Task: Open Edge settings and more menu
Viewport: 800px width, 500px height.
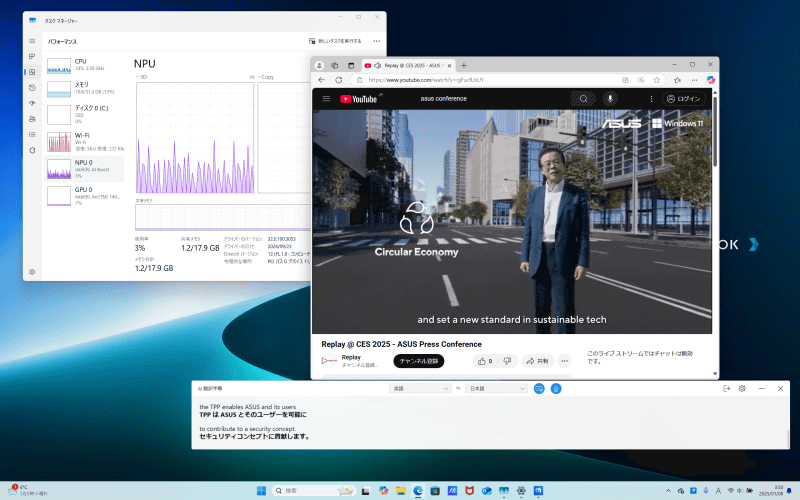Action: pyautogui.click(x=694, y=80)
